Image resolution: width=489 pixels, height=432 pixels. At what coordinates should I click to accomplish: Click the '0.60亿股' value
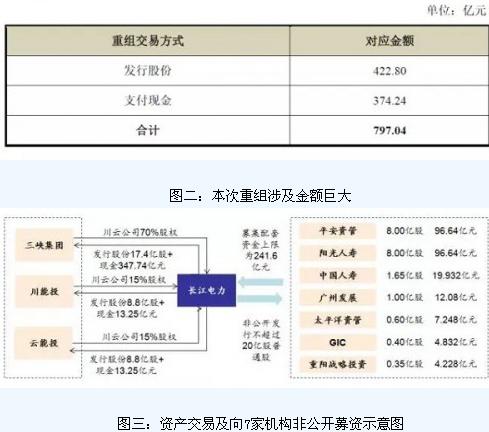pyautogui.click(x=404, y=320)
